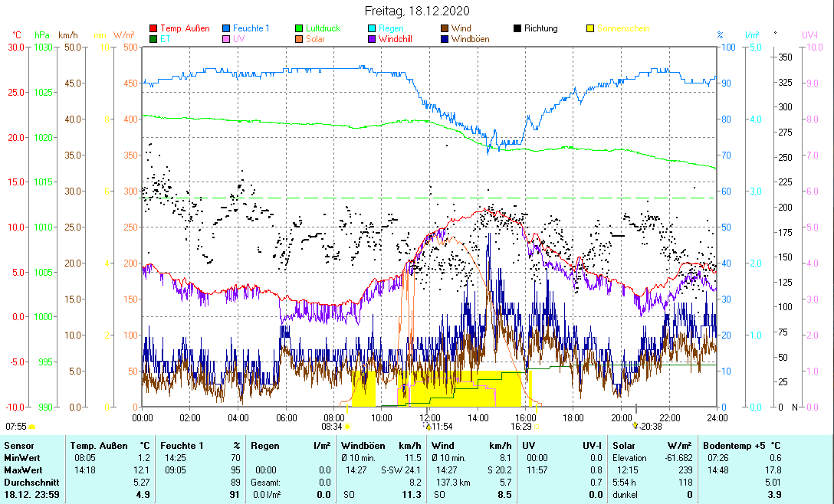Click the 'Gesamt:' rain total label
This screenshot has width=834, height=504.
tap(265, 483)
